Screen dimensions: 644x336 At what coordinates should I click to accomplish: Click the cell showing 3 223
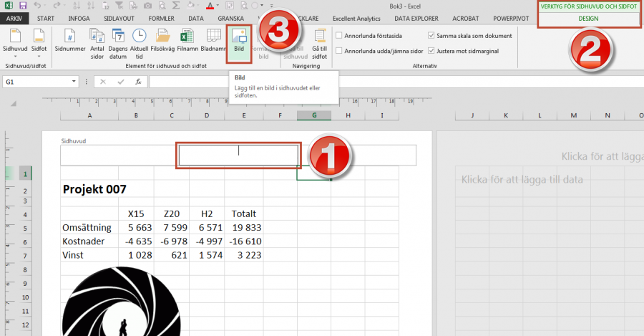[x=244, y=255]
